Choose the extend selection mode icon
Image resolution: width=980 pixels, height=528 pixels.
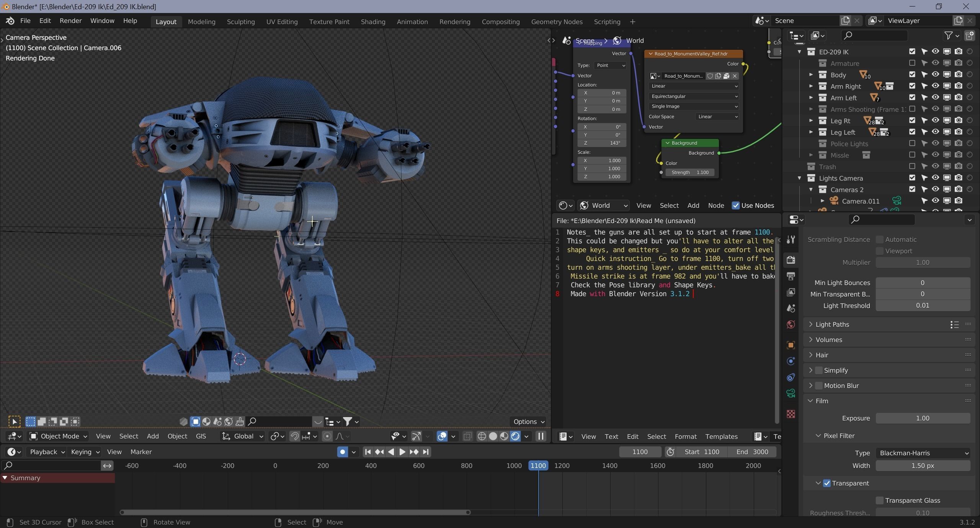[x=41, y=422]
